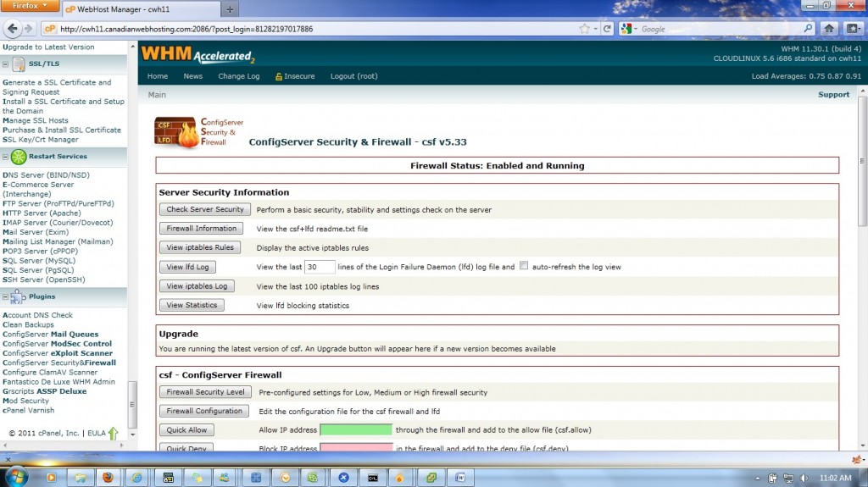
Task: Click the View iptables Log button
Action: coord(197,286)
